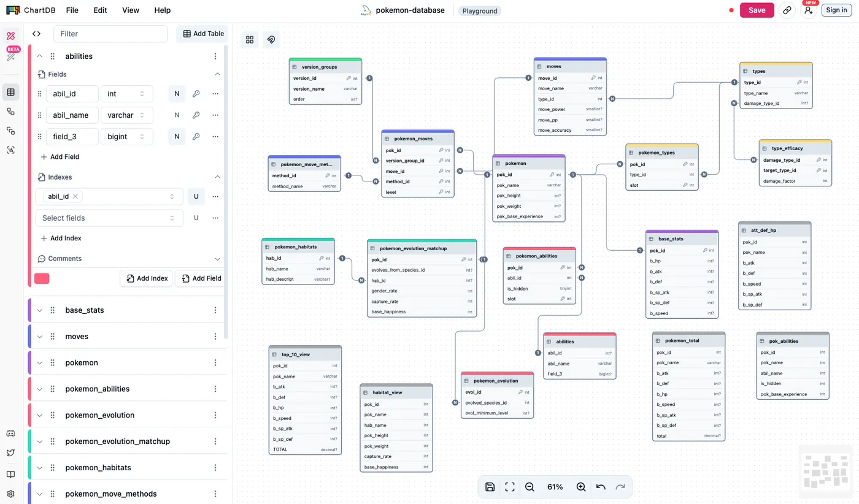Click the code view icon beside Filter

tap(36, 34)
